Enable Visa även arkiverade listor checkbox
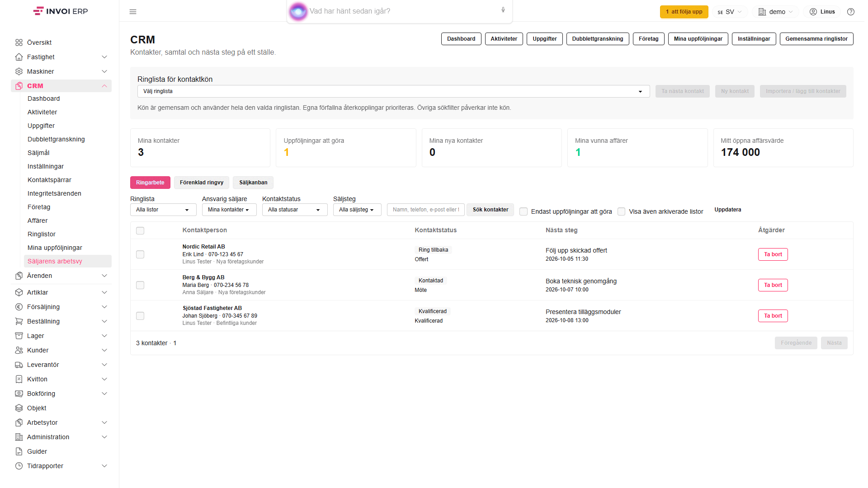868x488 pixels. click(x=622, y=211)
